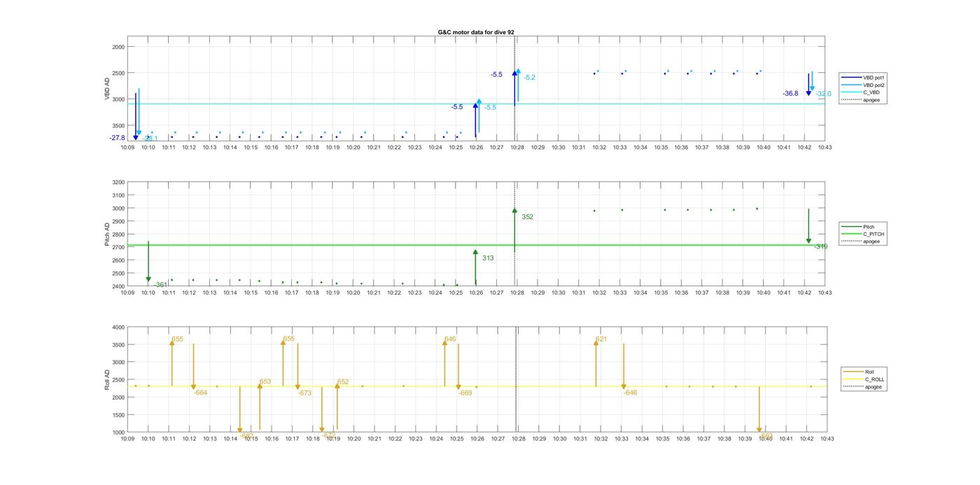
Task: Click the '4000' tick on Roll axis
Action: coord(118,328)
